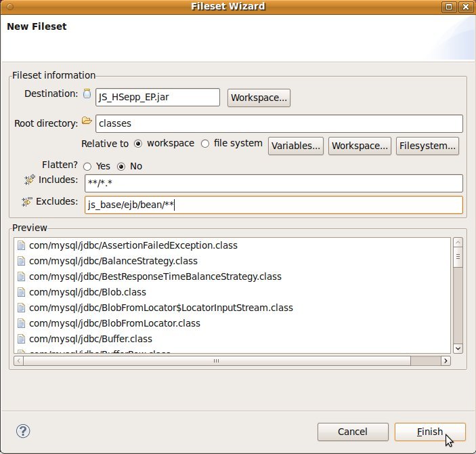Select the file system radio button

point(205,144)
